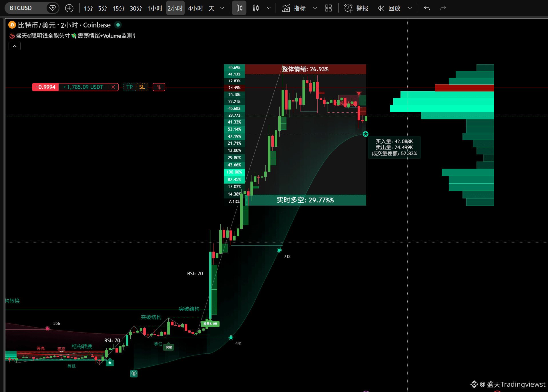Select the 82.45% sentiment cell

coord(234,180)
